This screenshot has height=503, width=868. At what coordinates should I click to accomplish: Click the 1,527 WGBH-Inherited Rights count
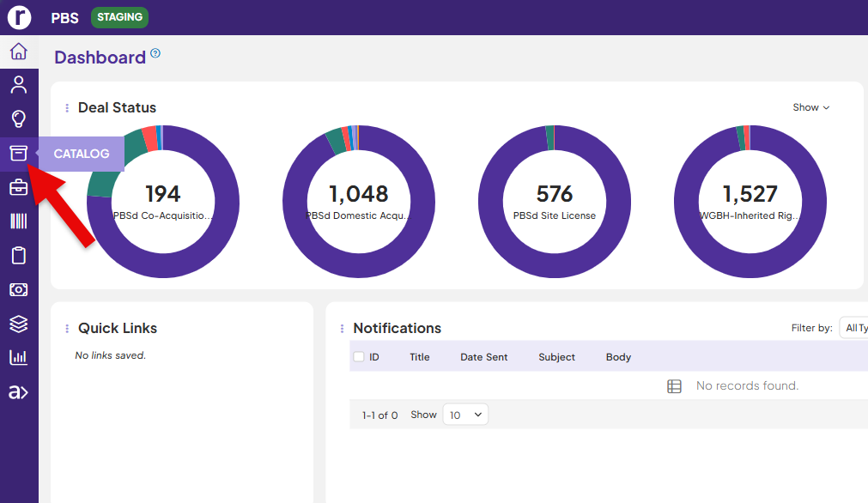[x=750, y=194]
